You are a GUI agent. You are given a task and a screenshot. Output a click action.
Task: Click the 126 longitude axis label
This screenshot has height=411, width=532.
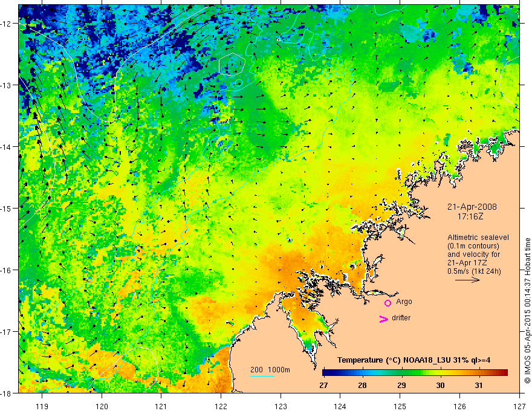click(x=459, y=406)
